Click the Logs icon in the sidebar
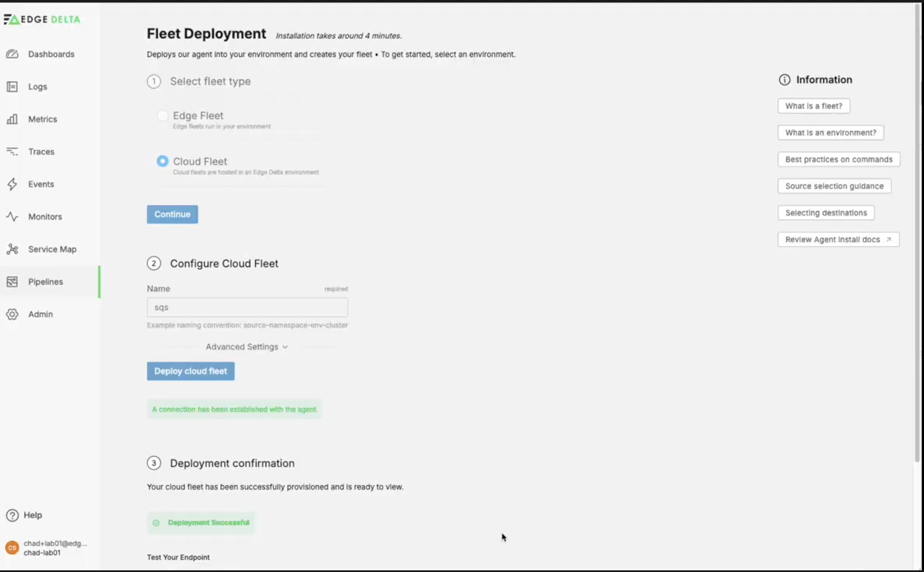 click(12, 87)
